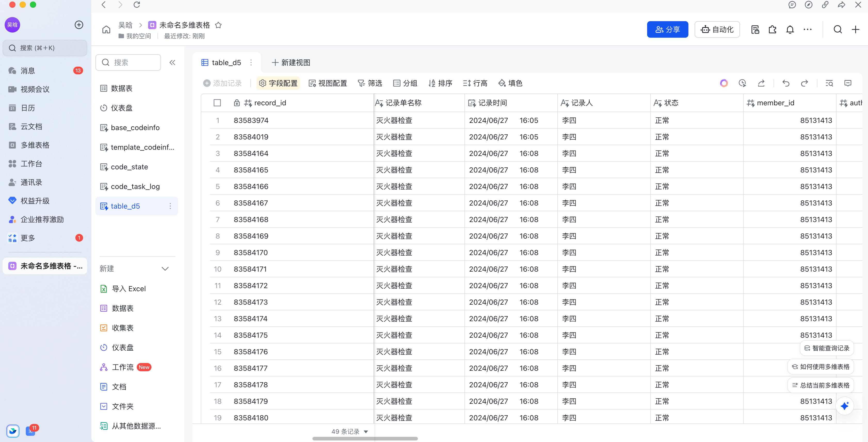Click 新建视图 to add a view
This screenshot has width=868, height=442.
(x=291, y=62)
